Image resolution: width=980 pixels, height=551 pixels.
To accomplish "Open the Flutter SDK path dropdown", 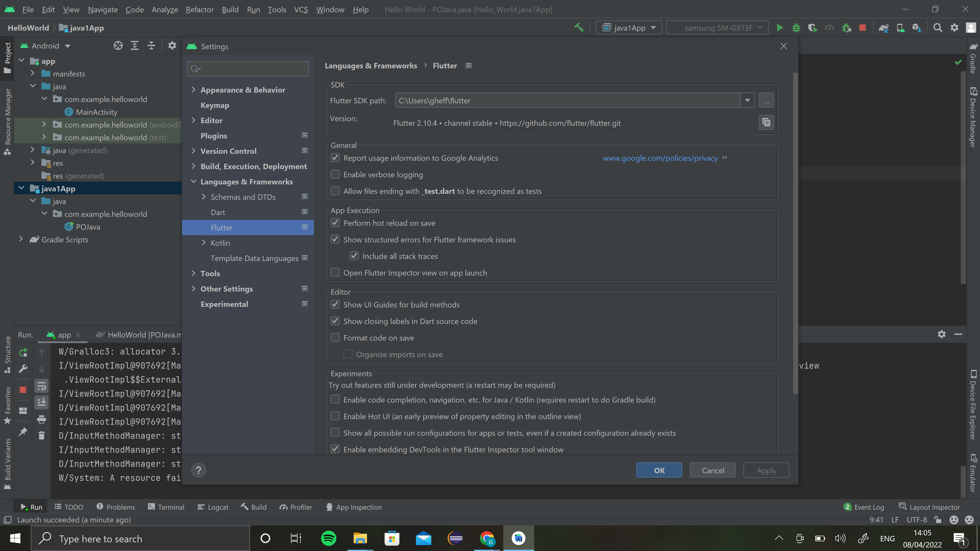I will tap(747, 100).
